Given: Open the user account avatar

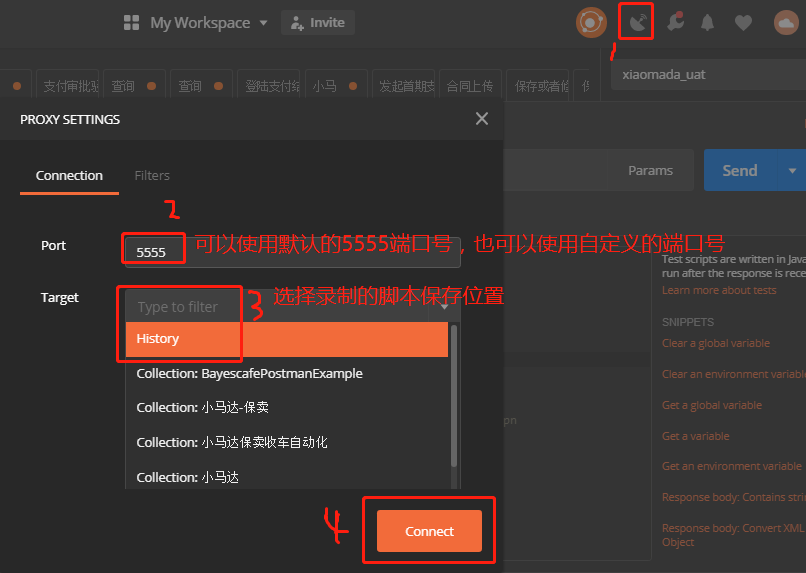Looking at the screenshot, I should point(786,23).
